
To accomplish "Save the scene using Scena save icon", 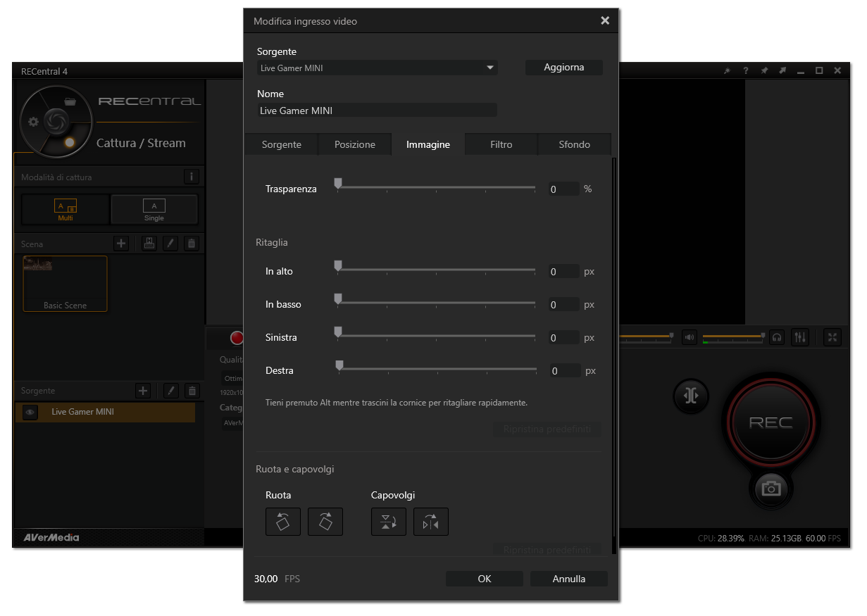I will pos(149,244).
